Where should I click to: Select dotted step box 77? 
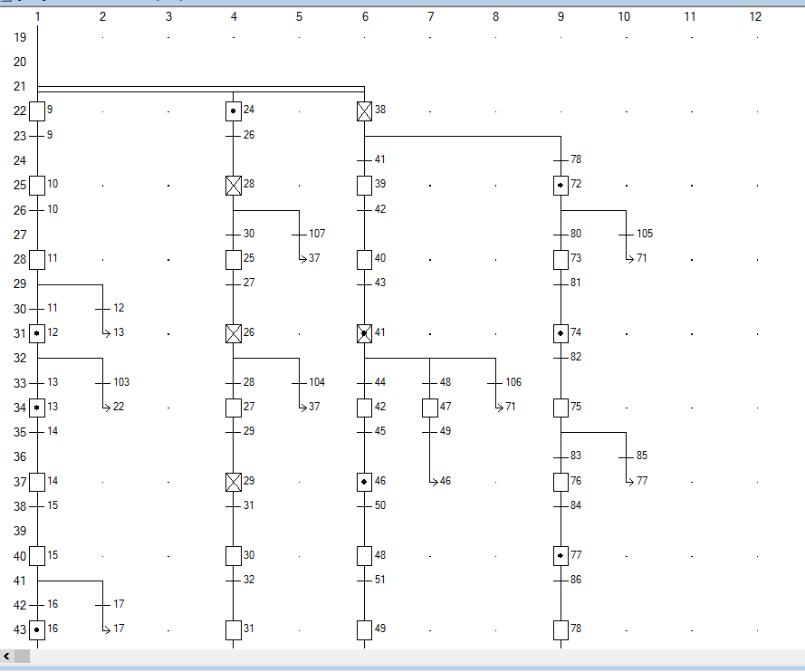561,555
